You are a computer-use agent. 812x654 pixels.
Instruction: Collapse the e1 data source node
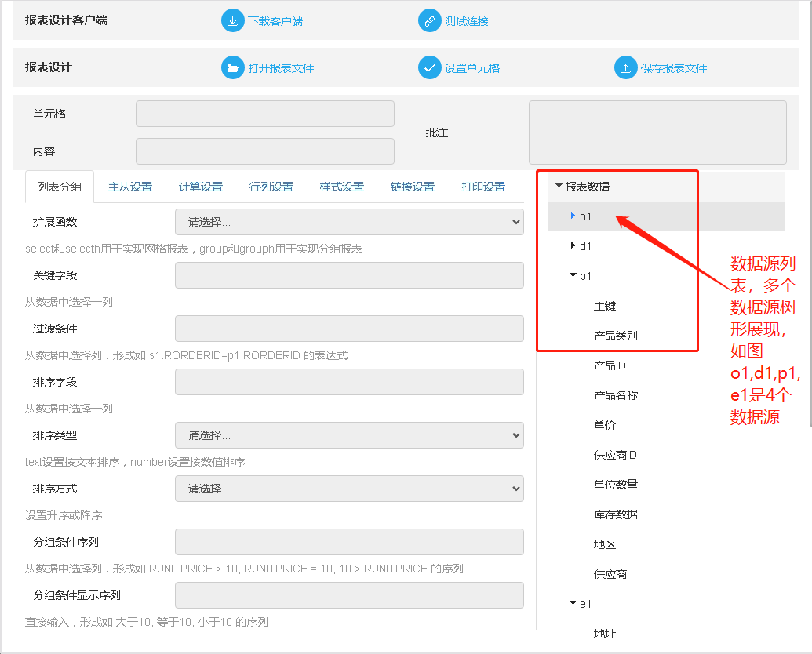(573, 604)
